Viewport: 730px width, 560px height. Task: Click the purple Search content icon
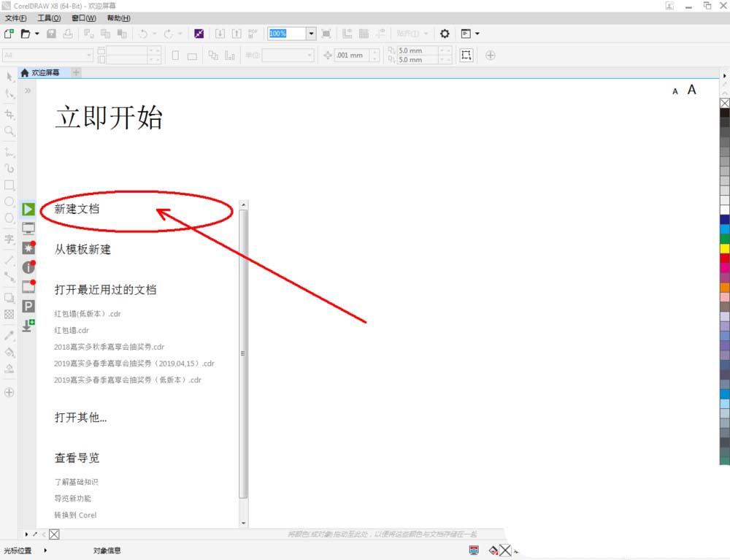coord(199,34)
